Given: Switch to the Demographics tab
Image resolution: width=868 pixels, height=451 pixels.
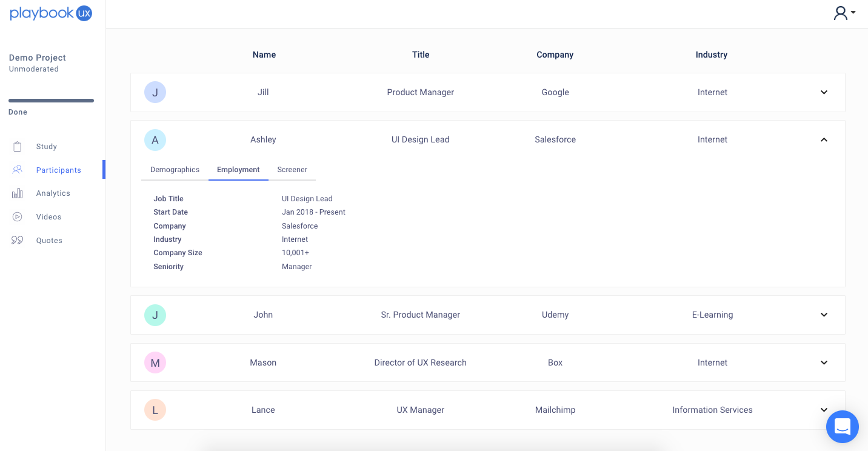Looking at the screenshot, I should tap(175, 170).
